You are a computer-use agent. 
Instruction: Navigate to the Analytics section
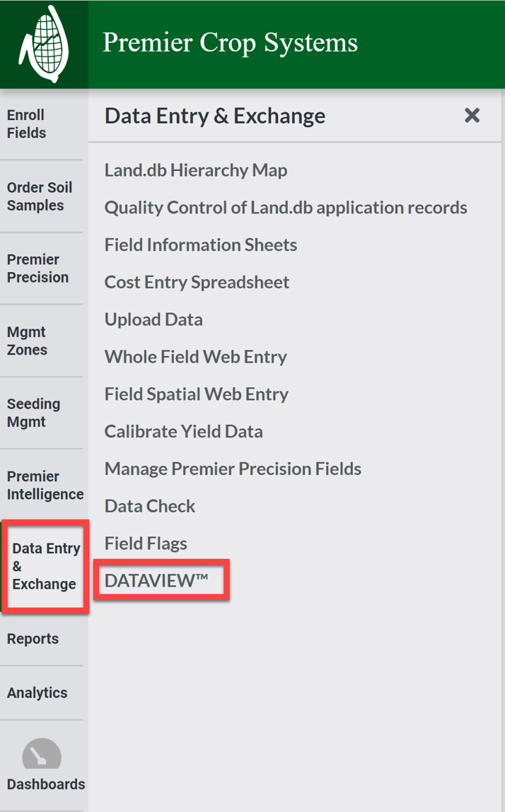point(36,693)
